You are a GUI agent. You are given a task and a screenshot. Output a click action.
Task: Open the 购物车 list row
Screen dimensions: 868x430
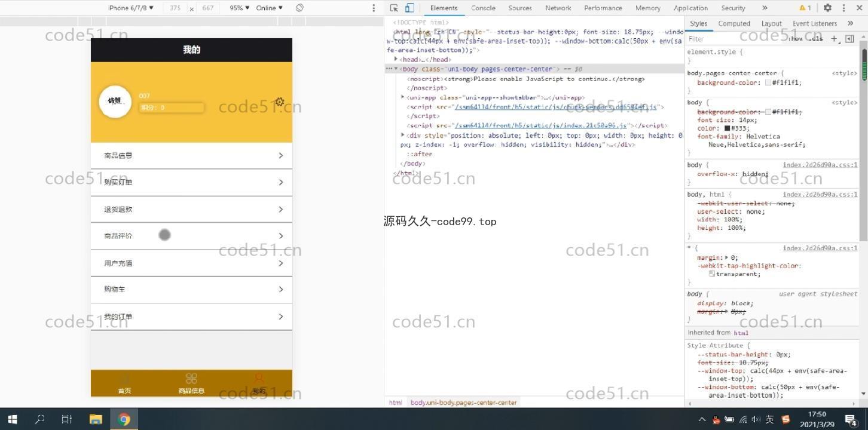(191, 290)
